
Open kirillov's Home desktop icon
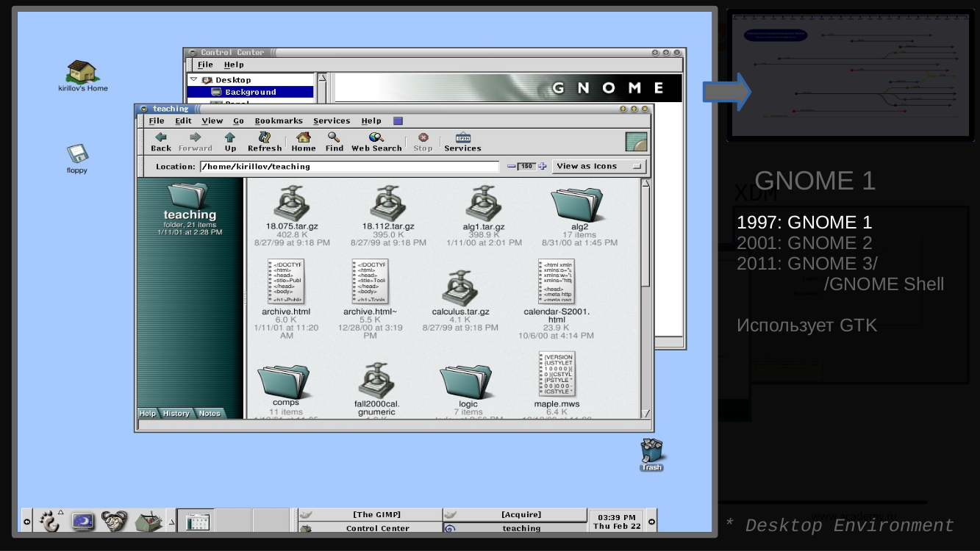click(83, 76)
